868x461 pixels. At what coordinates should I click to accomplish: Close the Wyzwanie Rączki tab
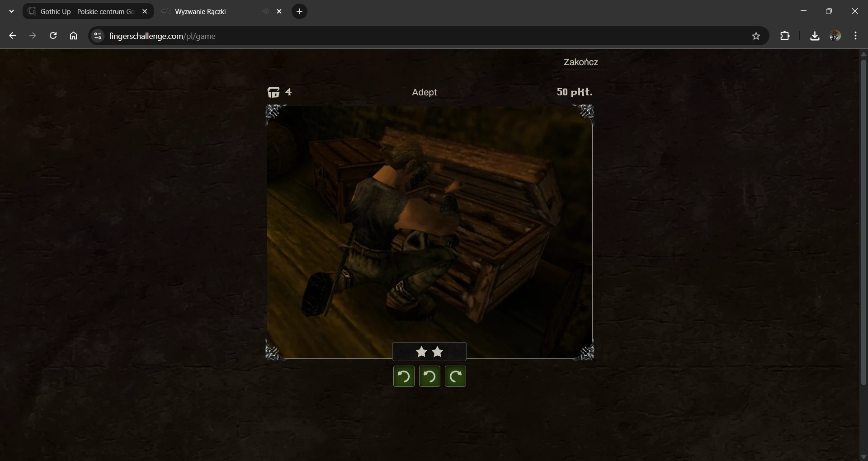[279, 11]
